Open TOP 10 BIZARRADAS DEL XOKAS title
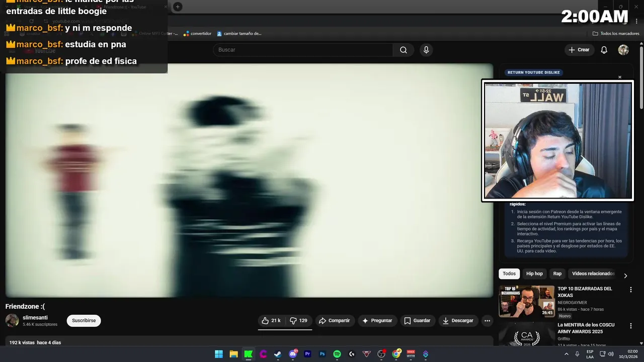Image resolution: width=644 pixels, height=362 pixels. 585,292
